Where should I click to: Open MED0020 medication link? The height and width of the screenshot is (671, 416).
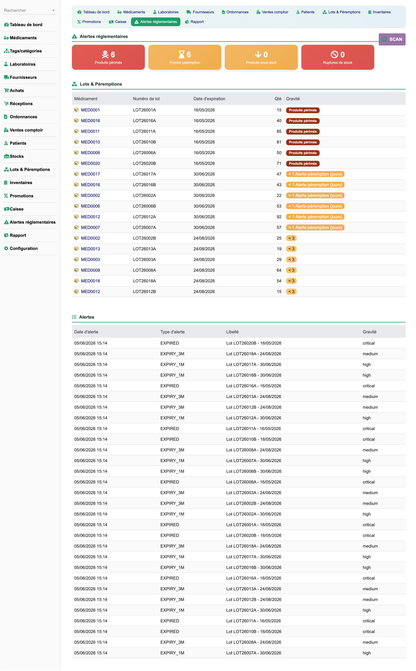click(x=90, y=163)
